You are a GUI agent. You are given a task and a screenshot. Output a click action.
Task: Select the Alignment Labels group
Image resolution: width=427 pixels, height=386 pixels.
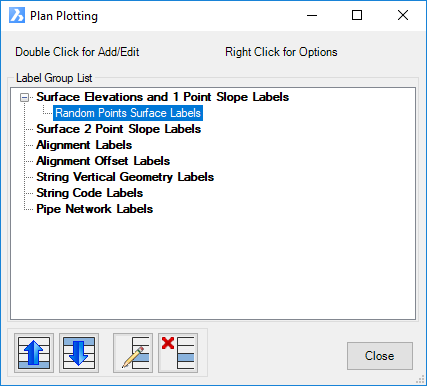[x=84, y=145]
